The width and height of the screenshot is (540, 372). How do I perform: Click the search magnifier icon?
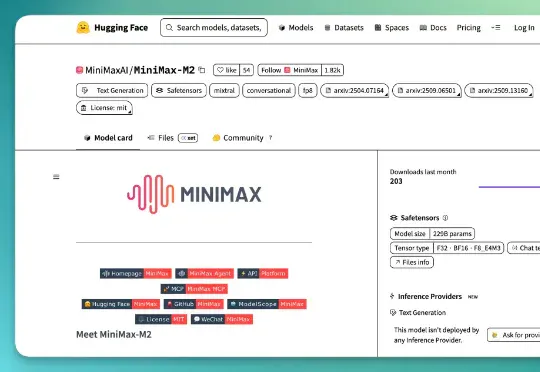coord(169,28)
